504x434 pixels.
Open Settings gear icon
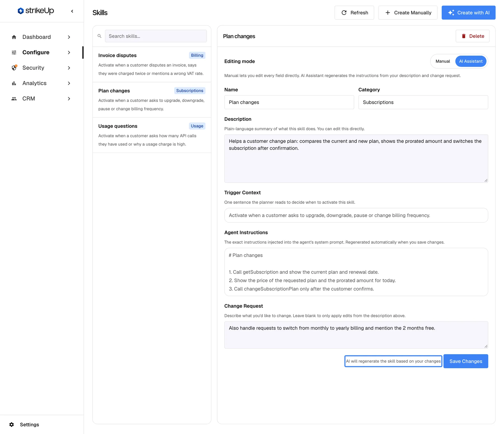pos(11,424)
